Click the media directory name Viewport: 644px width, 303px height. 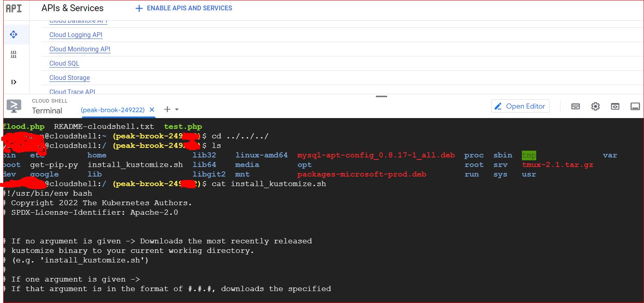[247, 165]
